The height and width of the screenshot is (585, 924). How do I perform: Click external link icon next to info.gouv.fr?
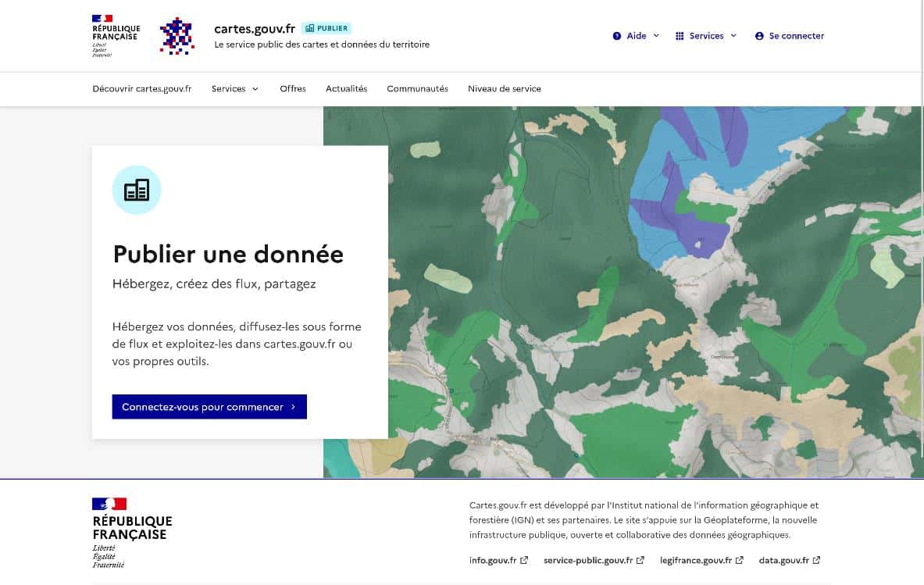pyautogui.click(x=524, y=560)
